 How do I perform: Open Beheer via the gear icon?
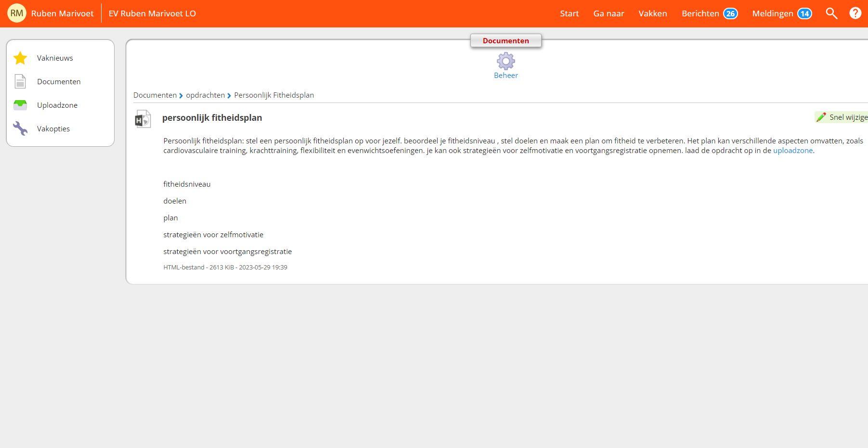[505, 62]
